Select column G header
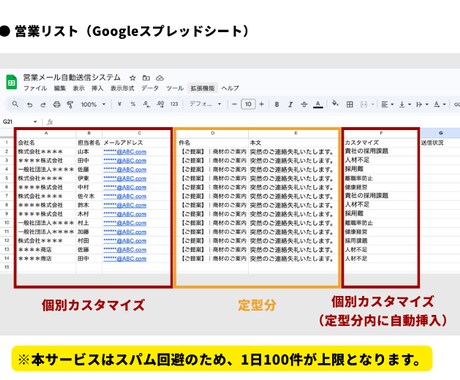 tap(441, 133)
